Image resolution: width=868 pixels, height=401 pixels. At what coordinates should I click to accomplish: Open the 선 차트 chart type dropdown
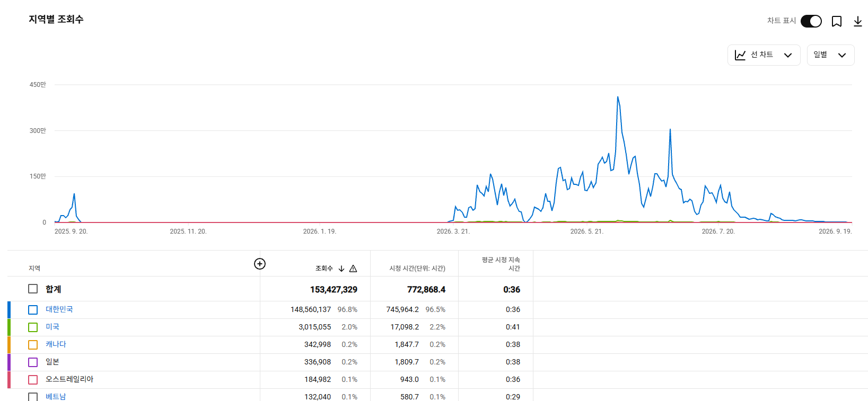tap(764, 55)
